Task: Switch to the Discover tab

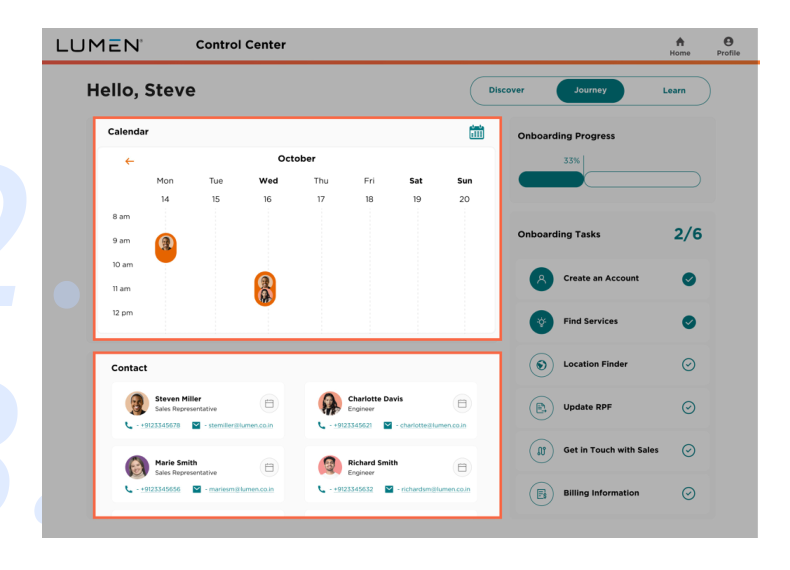Action: point(506,90)
